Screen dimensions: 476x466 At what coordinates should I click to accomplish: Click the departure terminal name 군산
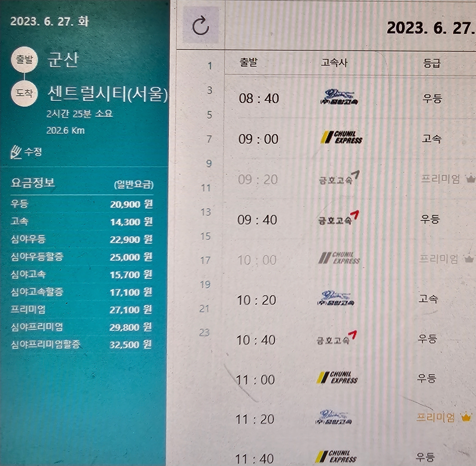point(63,59)
